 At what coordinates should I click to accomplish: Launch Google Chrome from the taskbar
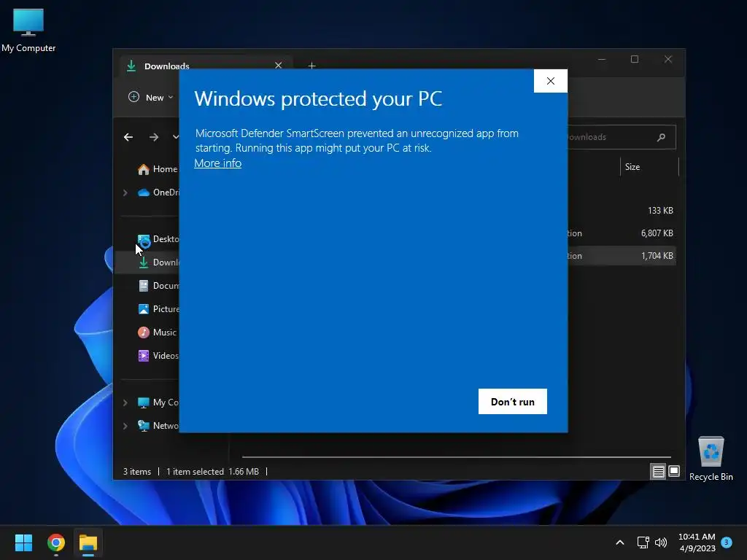tap(56, 542)
